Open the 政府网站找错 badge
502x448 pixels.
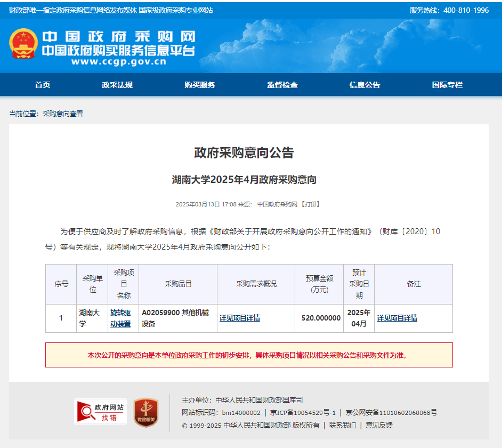tap(101, 412)
